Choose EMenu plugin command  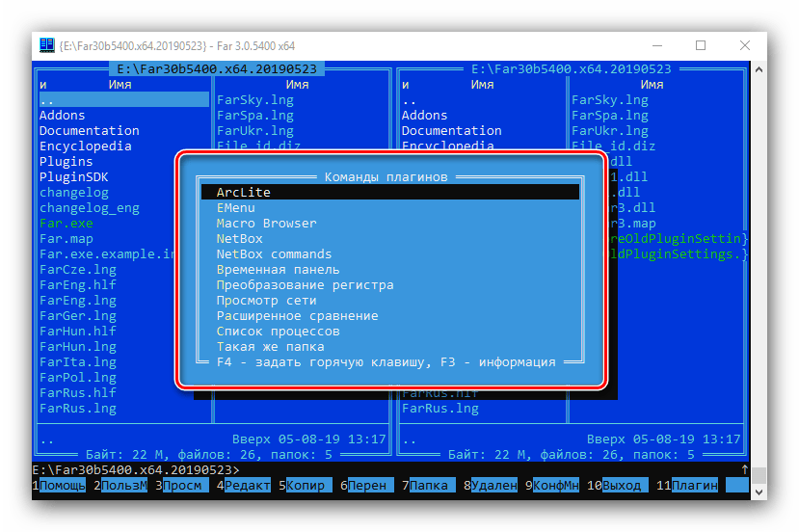tap(390, 208)
